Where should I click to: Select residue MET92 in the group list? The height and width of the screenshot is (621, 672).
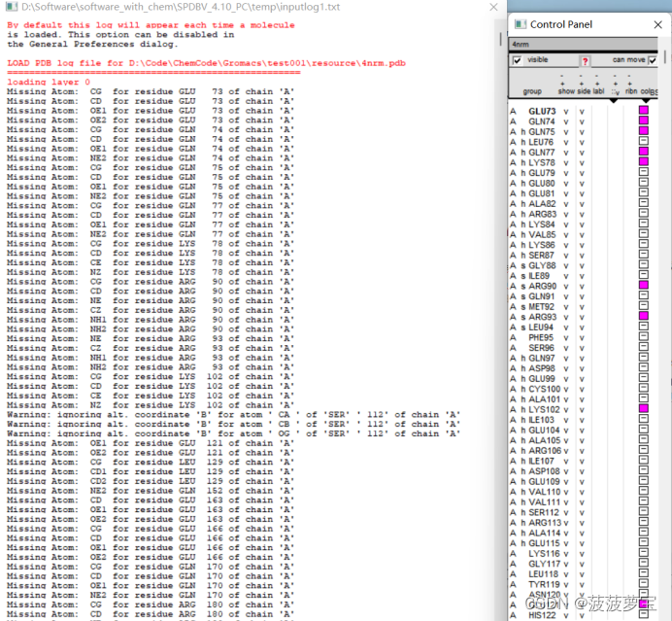(x=541, y=307)
